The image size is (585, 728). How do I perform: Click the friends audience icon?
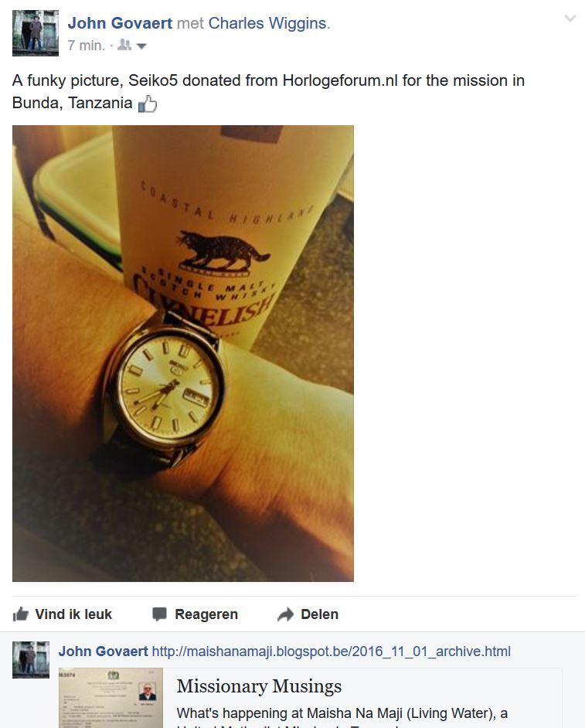pyautogui.click(x=124, y=45)
